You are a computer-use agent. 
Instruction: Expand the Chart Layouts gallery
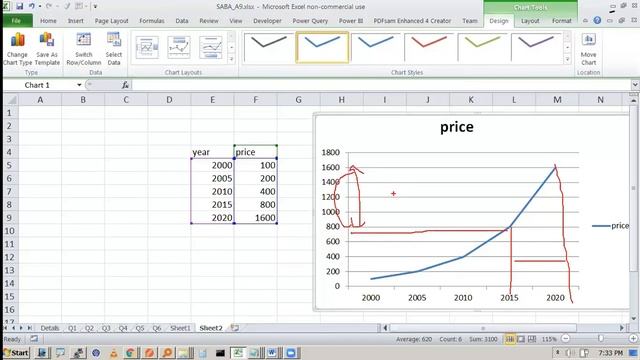(231, 59)
